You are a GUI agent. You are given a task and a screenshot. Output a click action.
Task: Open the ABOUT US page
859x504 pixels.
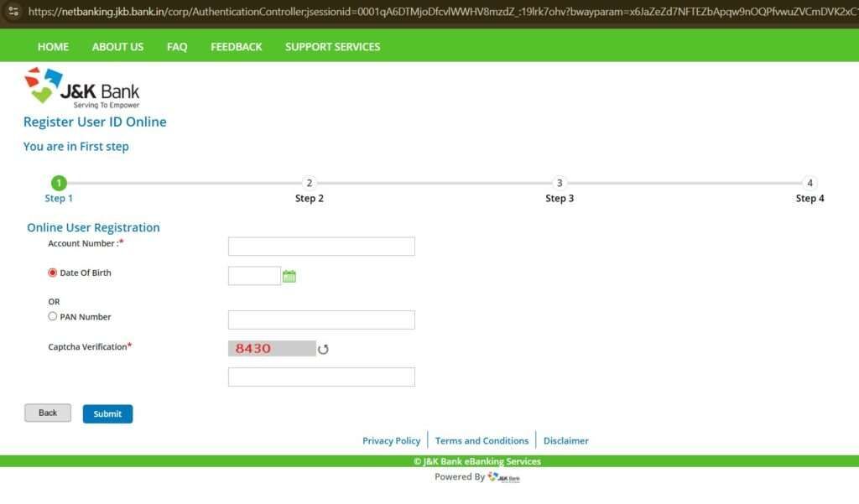click(117, 47)
